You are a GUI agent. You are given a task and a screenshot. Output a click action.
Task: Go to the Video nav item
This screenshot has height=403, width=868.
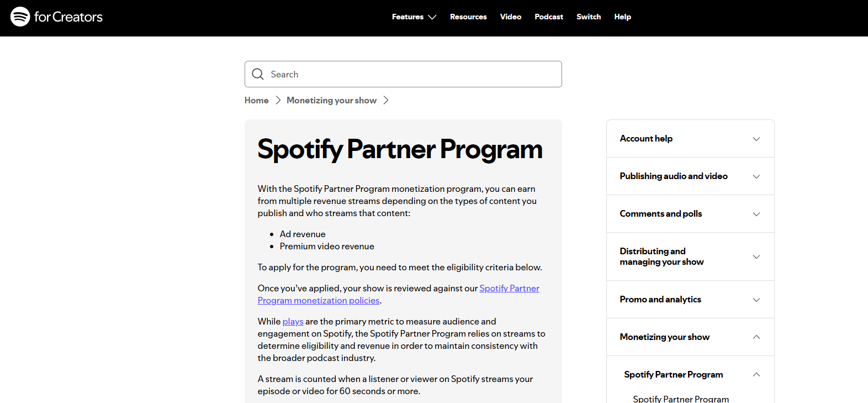pyautogui.click(x=511, y=17)
